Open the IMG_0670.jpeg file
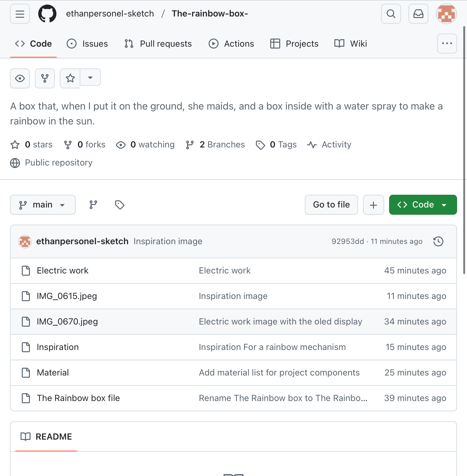Screen dimensions: 467x476 click(x=67, y=322)
